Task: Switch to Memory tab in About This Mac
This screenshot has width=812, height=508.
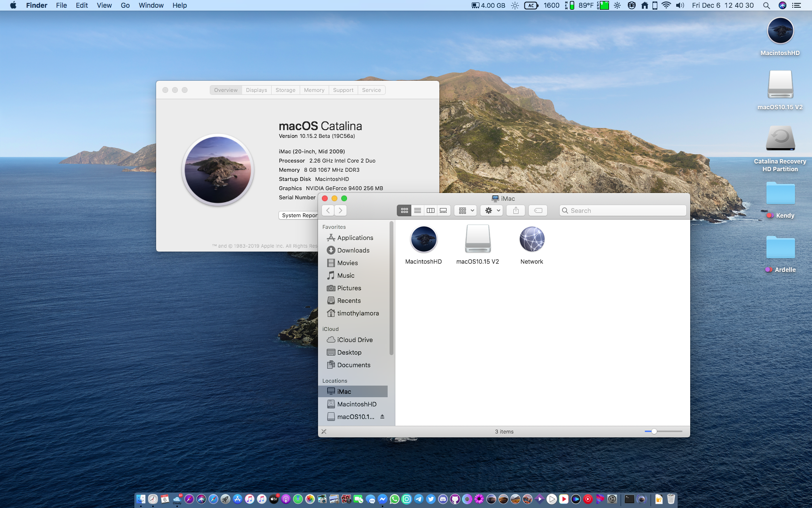Action: (x=314, y=90)
